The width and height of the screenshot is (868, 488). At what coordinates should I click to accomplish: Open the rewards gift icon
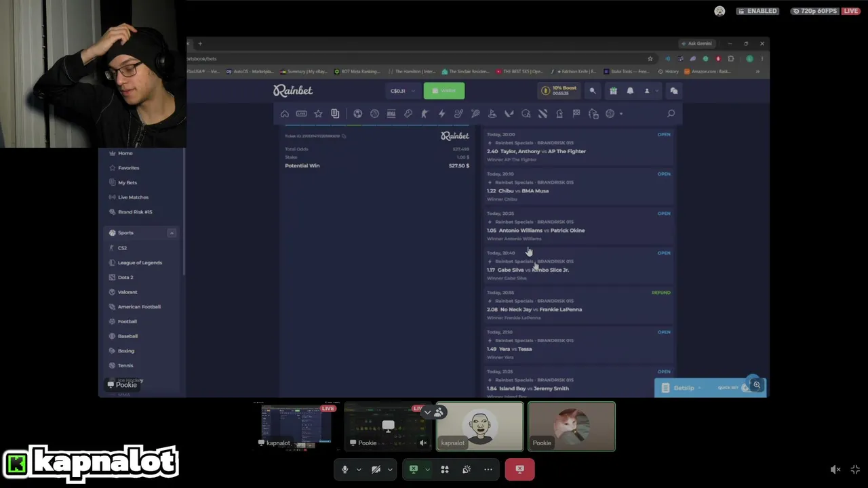(x=613, y=91)
